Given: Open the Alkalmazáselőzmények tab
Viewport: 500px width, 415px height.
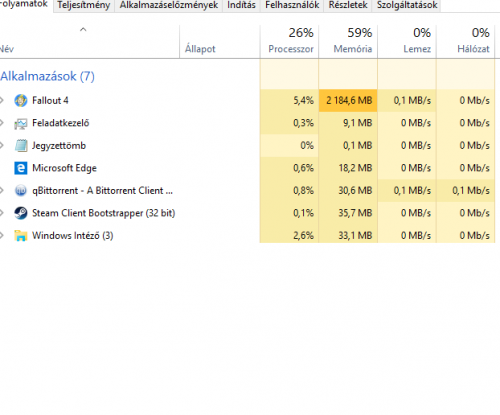Looking at the screenshot, I should coord(169,5).
